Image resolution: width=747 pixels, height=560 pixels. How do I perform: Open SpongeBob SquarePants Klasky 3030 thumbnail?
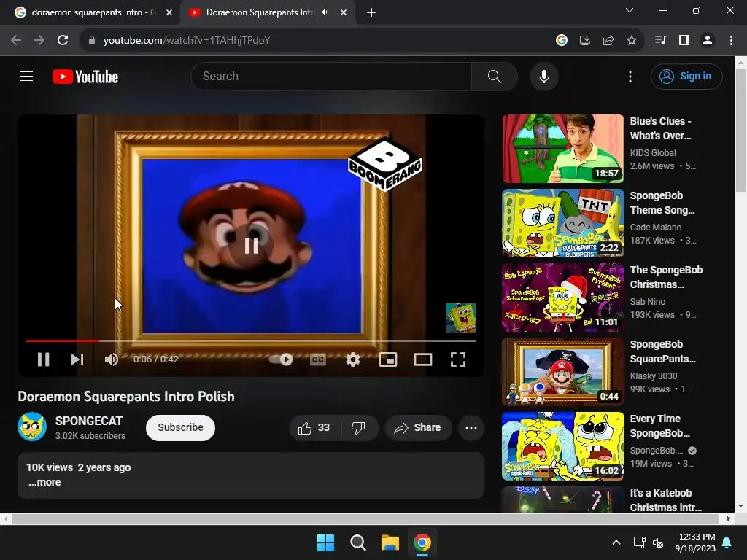pyautogui.click(x=562, y=371)
